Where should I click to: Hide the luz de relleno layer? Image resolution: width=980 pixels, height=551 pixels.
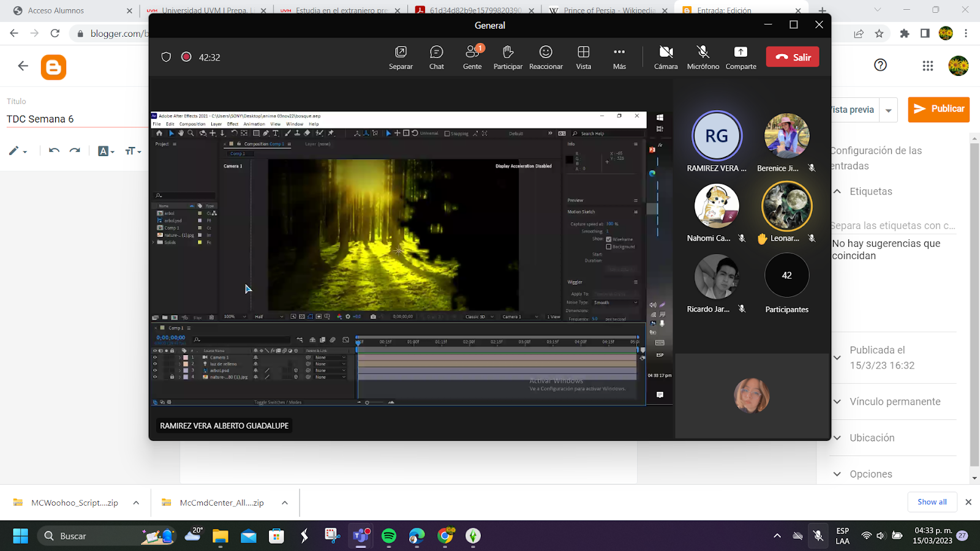pos(155,364)
